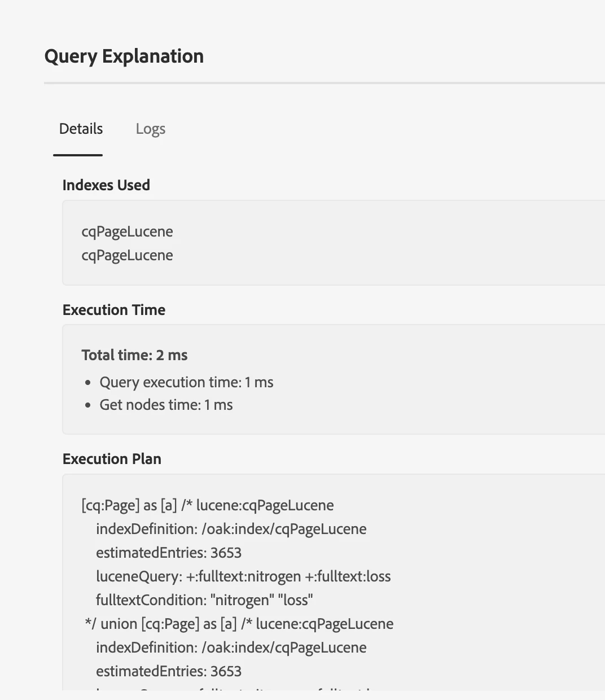The image size is (605, 700).
Task: Select the second cqPageLucene index entry
Action: (x=127, y=255)
